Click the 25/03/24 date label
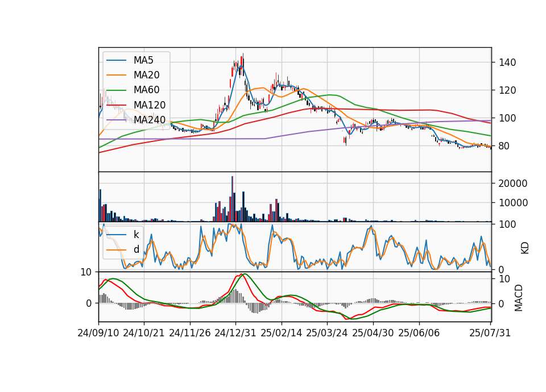Screen dimensions: 546x392 (327, 333)
